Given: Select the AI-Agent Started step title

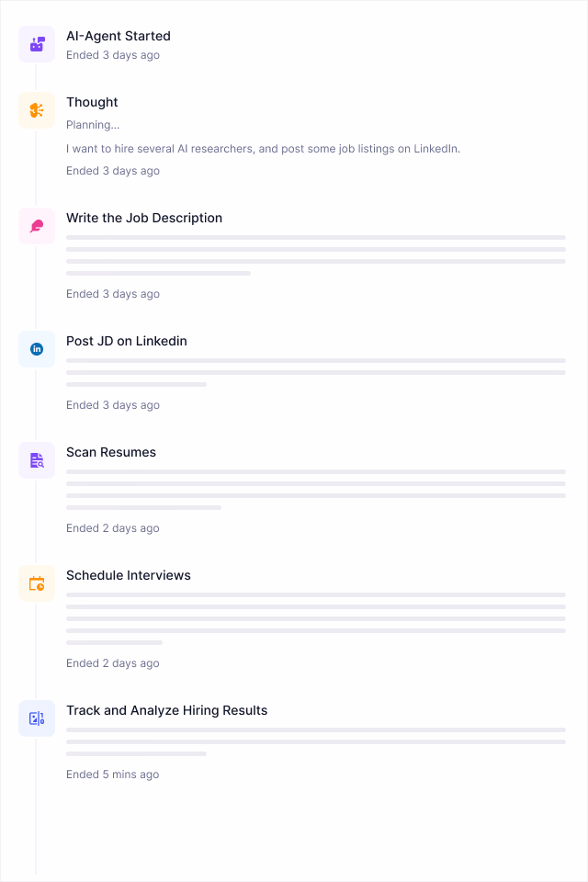Looking at the screenshot, I should [119, 36].
